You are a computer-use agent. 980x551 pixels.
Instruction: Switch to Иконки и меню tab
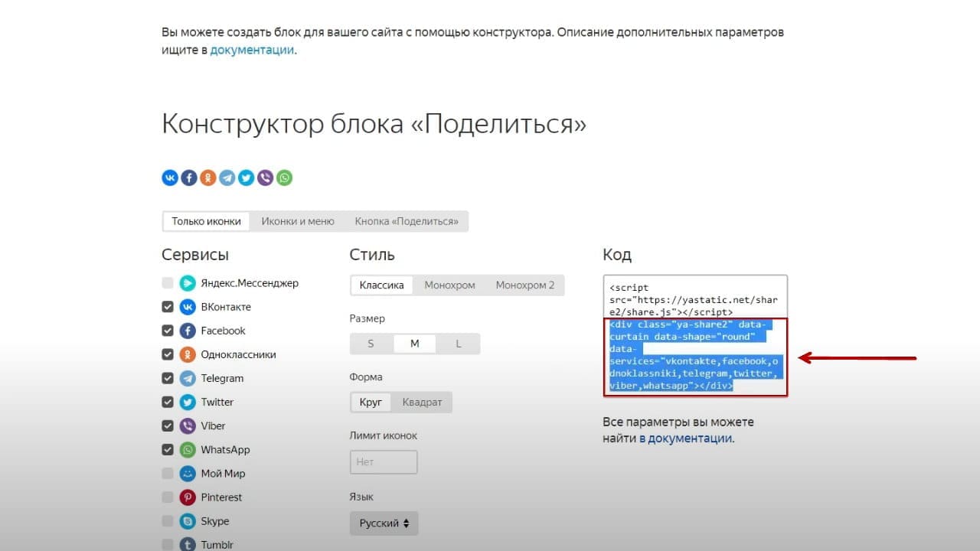coord(298,221)
